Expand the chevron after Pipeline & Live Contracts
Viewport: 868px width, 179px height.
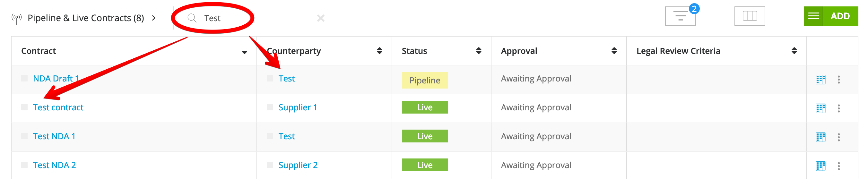154,18
